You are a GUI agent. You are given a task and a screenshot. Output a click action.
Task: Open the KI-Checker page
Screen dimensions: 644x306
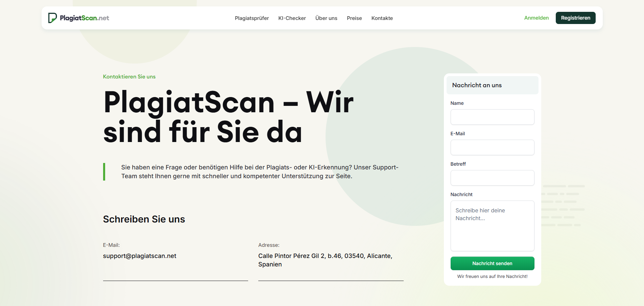292,18
